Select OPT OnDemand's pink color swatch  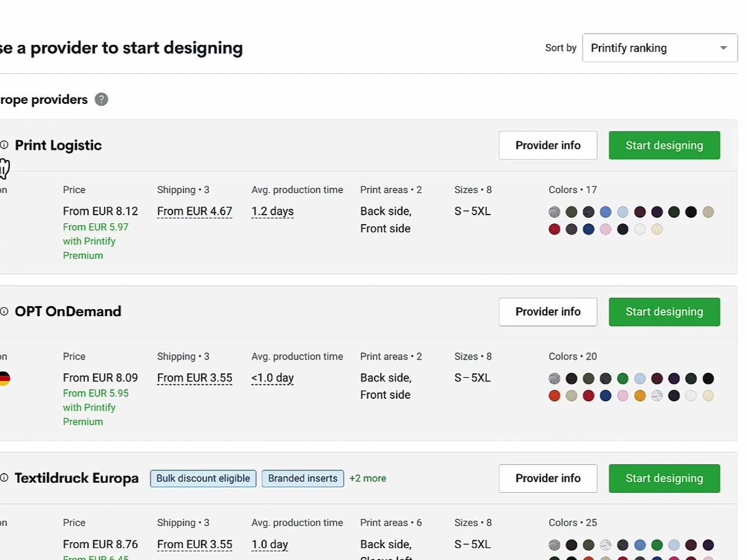point(622,396)
